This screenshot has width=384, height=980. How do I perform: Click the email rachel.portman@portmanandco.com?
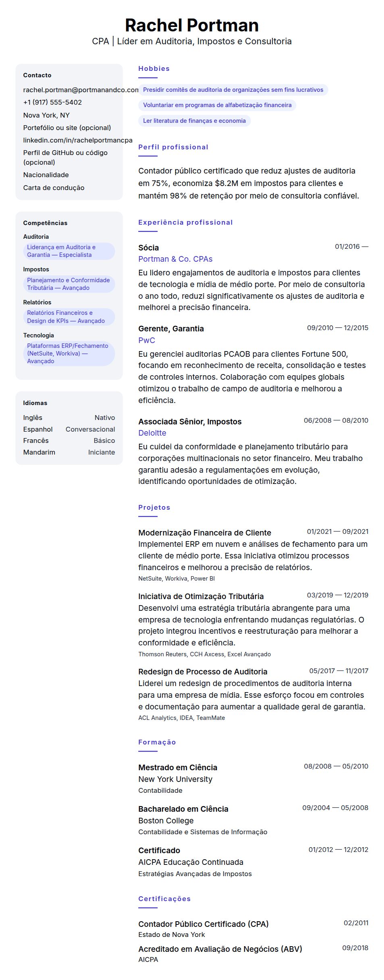[x=81, y=90]
